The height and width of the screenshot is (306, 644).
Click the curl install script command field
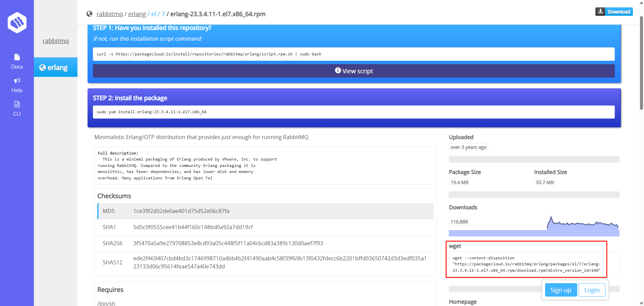[x=354, y=54]
